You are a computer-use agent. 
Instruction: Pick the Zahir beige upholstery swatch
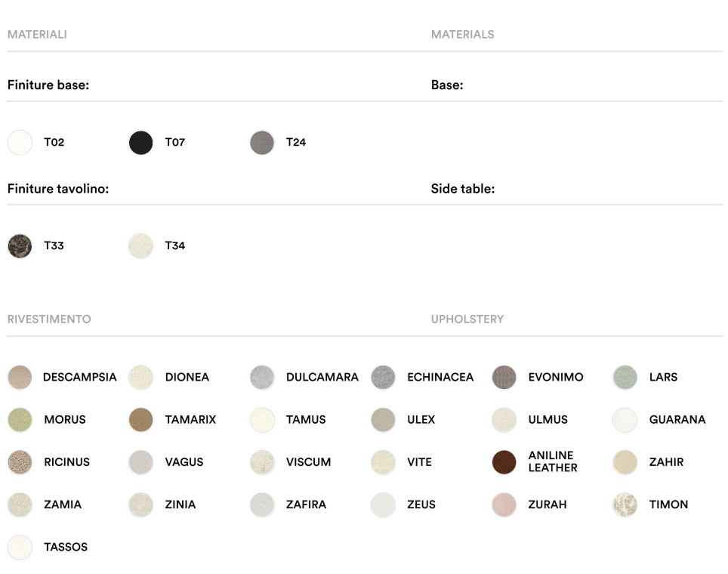pos(625,462)
